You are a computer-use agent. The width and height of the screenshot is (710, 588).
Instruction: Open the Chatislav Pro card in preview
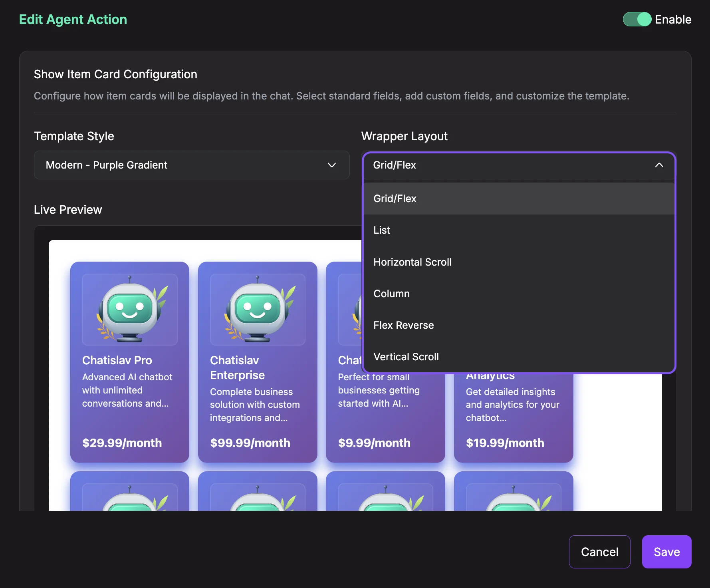click(x=130, y=362)
